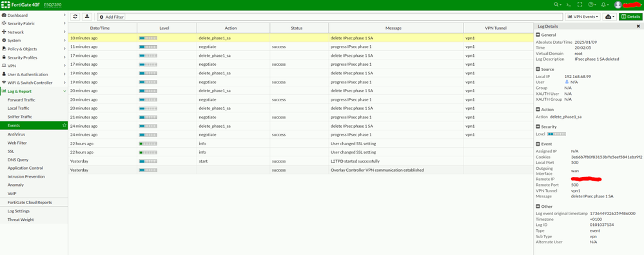644x255 pixels.
Task: Click the admin user avatar
Action: 618,5
